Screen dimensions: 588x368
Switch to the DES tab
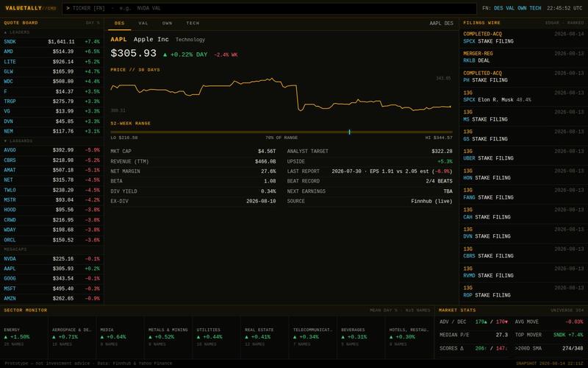pos(119,24)
